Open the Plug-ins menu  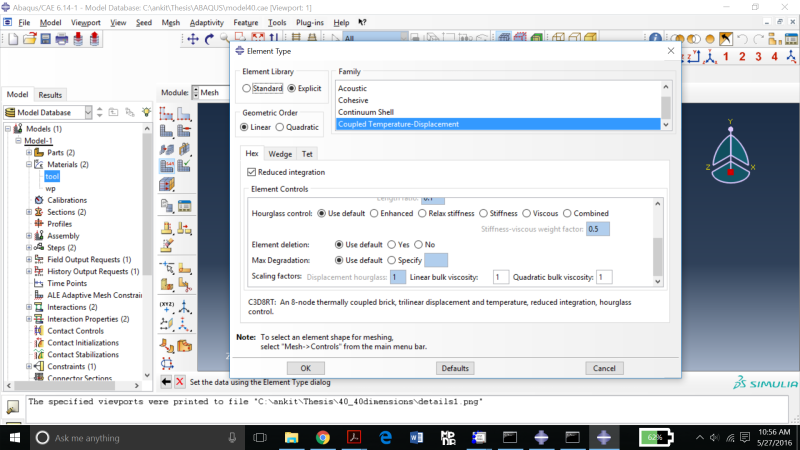point(310,22)
